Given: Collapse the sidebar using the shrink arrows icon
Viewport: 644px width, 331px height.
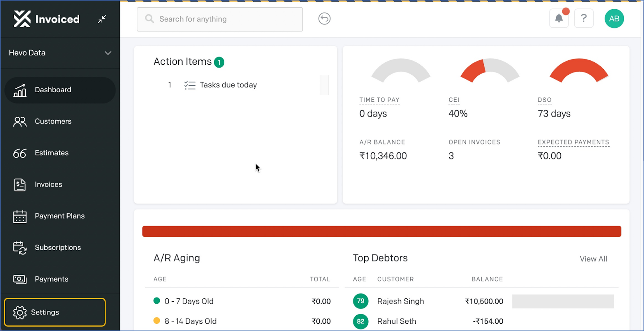Looking at the screenshot, I should click(102, 19).
